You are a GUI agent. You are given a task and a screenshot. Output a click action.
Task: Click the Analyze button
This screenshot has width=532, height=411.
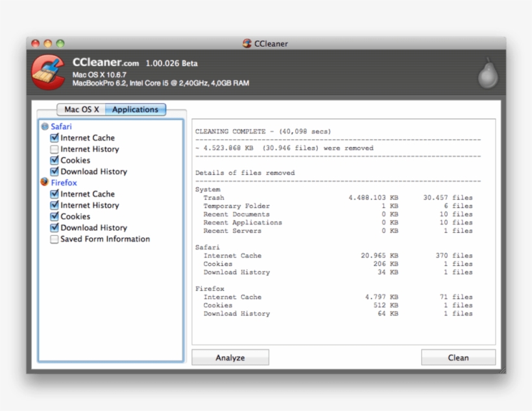pyautogui.click(x=230, y=357)
